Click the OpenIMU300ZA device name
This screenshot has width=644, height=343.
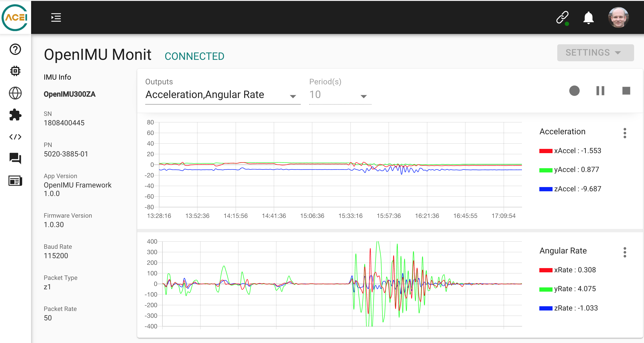pyautogui.click(x=70, y=94)
